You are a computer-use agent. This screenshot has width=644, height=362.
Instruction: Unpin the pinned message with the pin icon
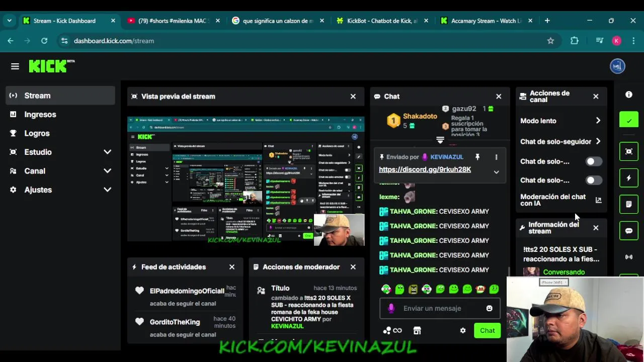point(477,157)
